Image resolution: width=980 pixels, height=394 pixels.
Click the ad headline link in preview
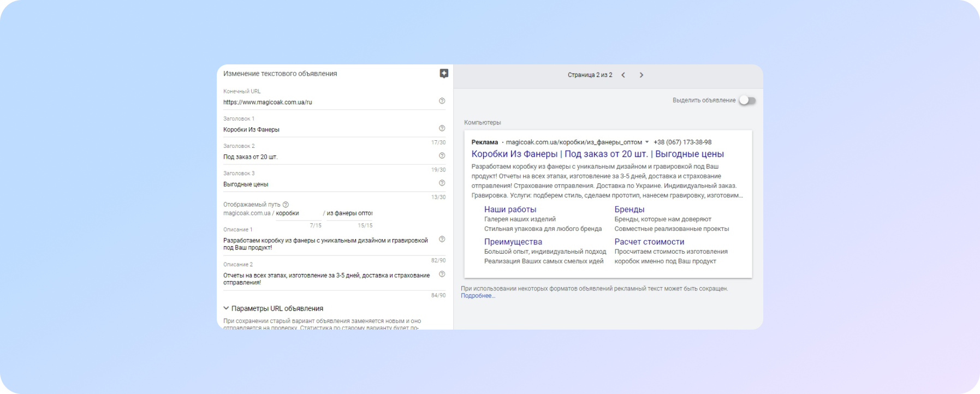[597, 154]
